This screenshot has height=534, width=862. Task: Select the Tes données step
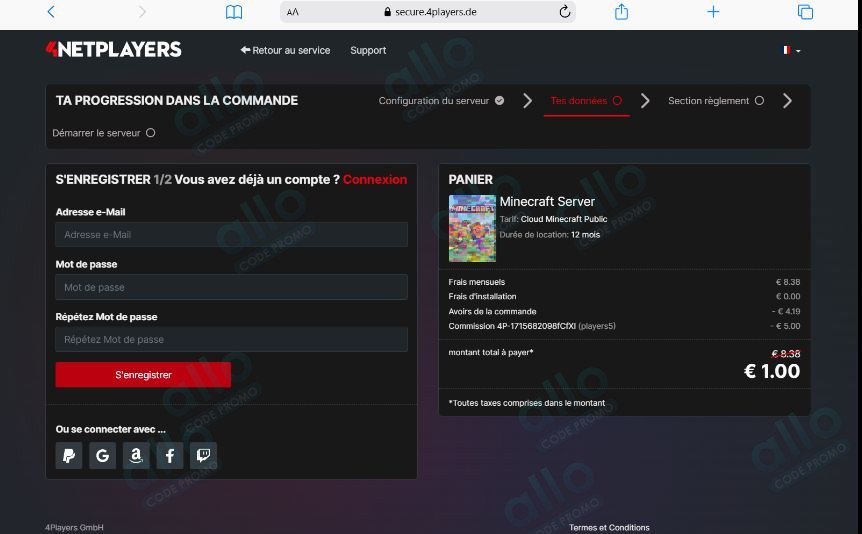point(586,101)
